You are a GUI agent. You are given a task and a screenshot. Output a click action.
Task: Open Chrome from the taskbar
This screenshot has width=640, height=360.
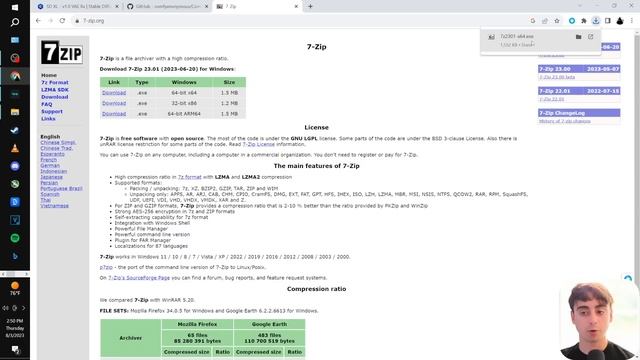(x=15, y=76)
